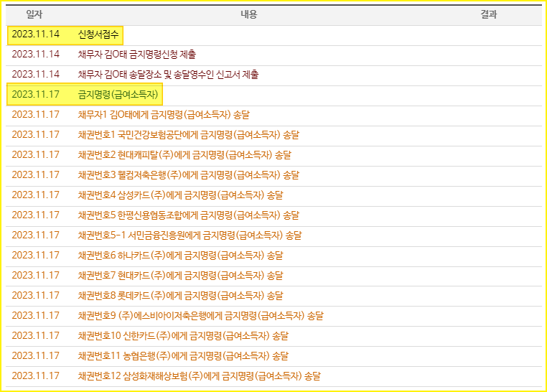Open 채권번호7 현대카드(주) 송달 entry

pyautogui.click(x=180, y=276)
